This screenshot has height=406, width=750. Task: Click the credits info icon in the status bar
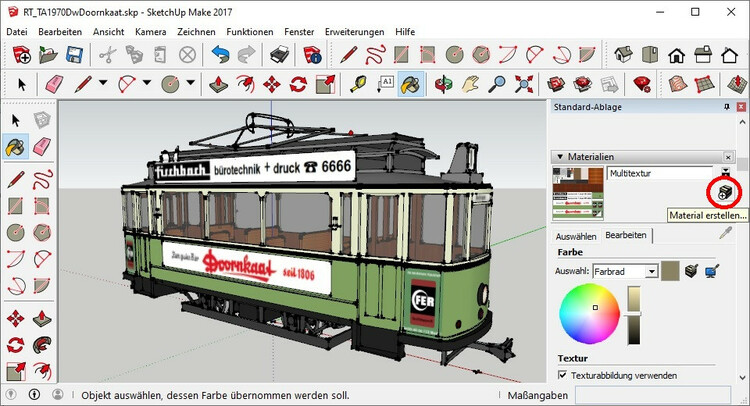34,394
